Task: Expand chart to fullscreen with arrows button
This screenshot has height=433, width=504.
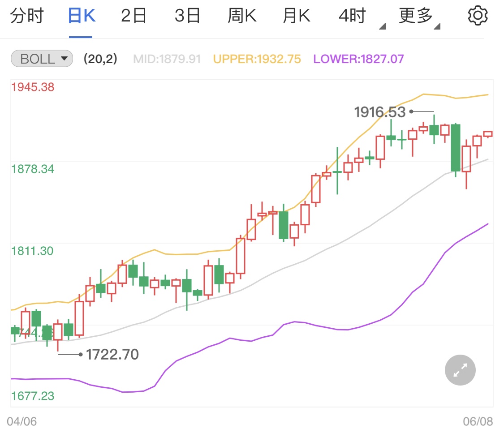Action: click(460, 370)
